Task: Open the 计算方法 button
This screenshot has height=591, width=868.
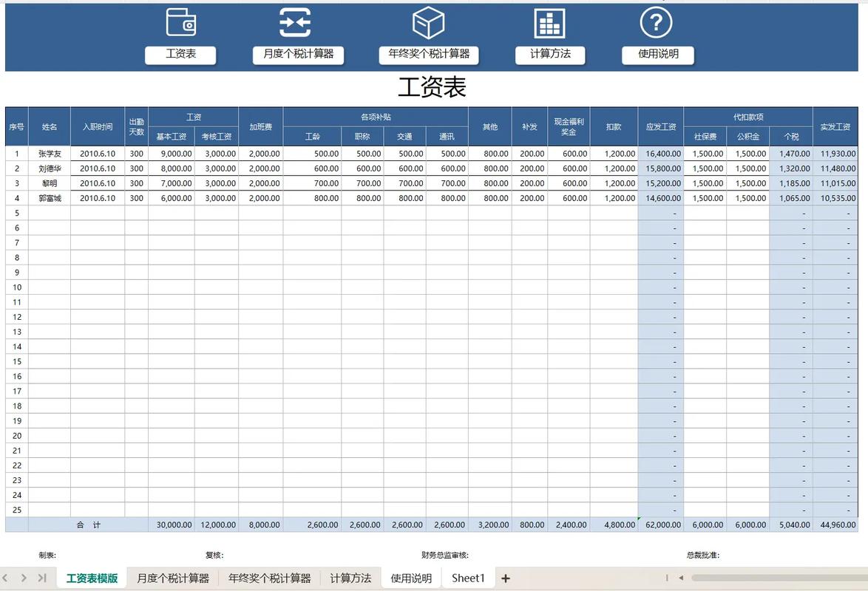Action: tap(550, 54)
